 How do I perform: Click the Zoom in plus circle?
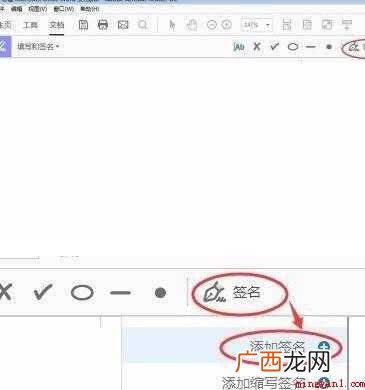pos(227,25)
